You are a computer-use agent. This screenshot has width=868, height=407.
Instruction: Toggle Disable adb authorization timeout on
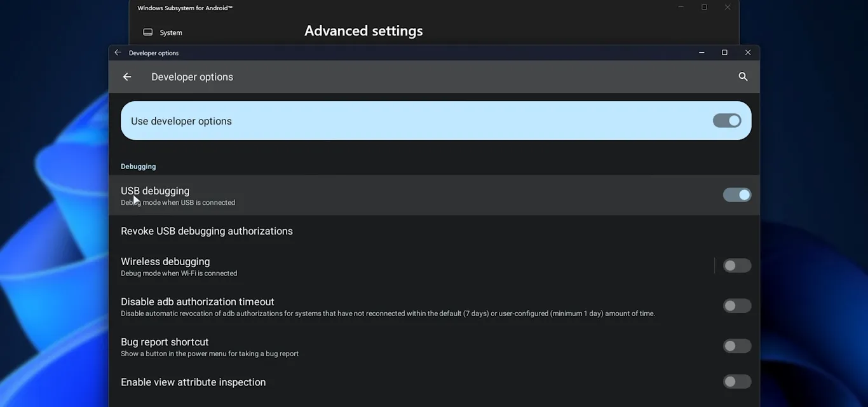(x=736, y=306)
